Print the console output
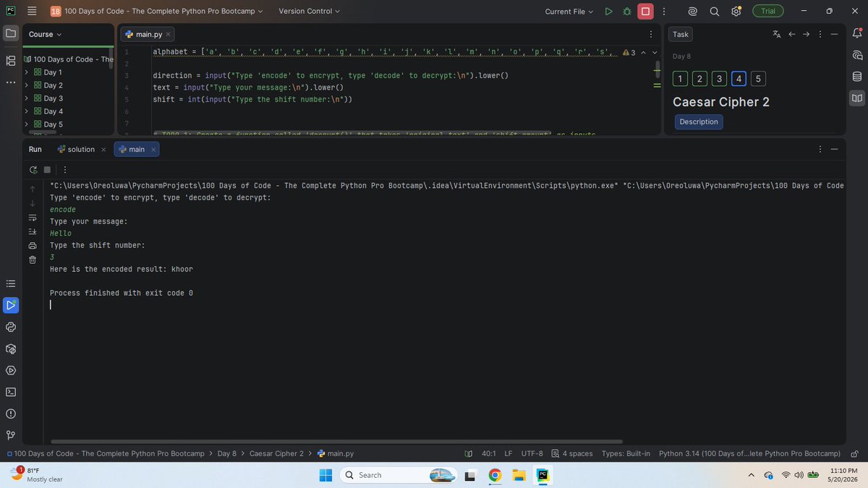This screenshot has width=868, height=488. pyautogui.click(x=33, y=246)
